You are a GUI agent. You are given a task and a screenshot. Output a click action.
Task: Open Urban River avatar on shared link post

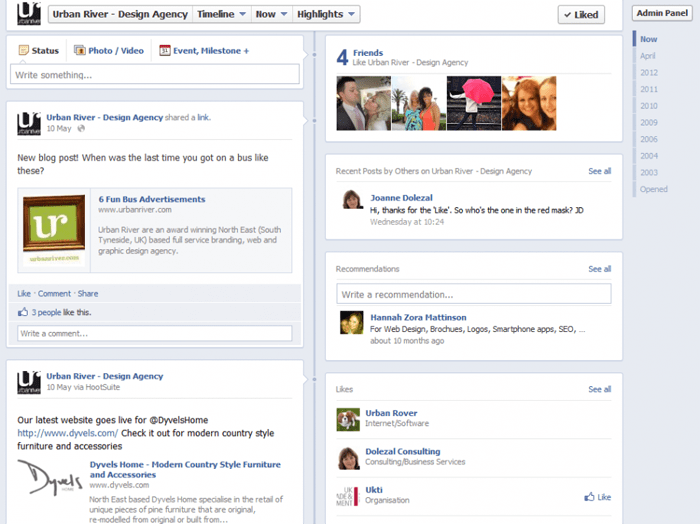coord(29,123)
